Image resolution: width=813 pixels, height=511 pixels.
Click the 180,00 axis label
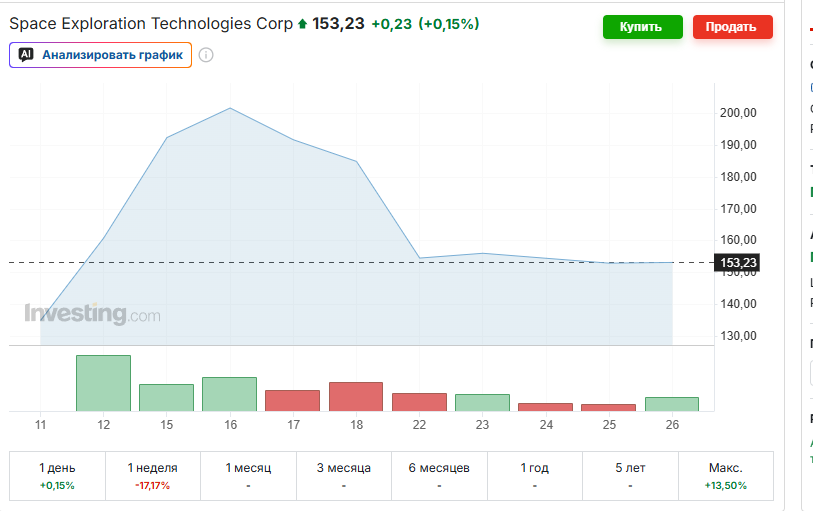(738, 177)
